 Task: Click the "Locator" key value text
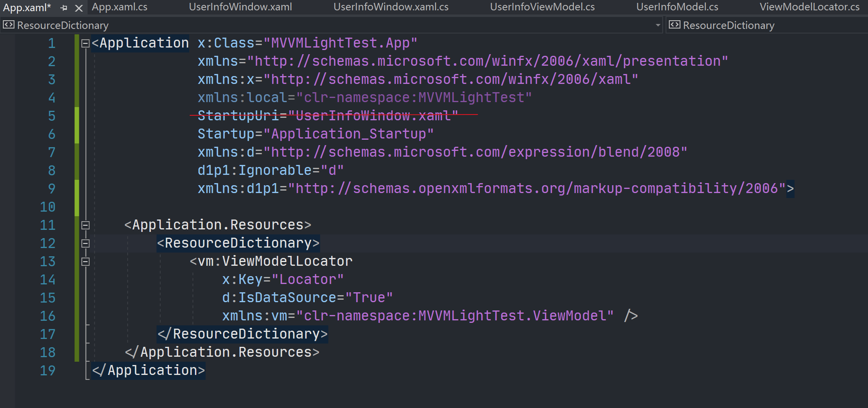[307, 279]
